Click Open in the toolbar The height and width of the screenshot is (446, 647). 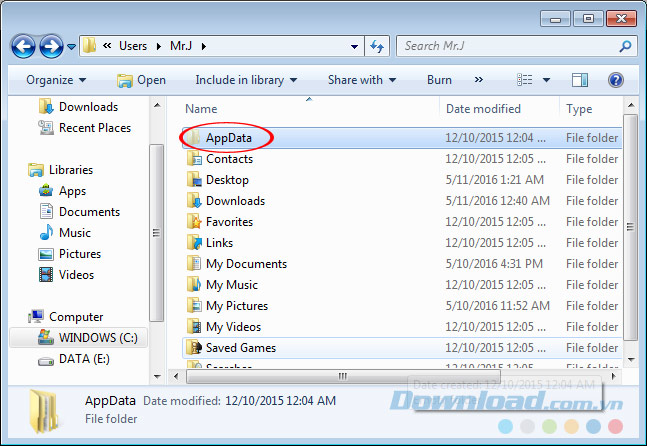pos(141,80)
